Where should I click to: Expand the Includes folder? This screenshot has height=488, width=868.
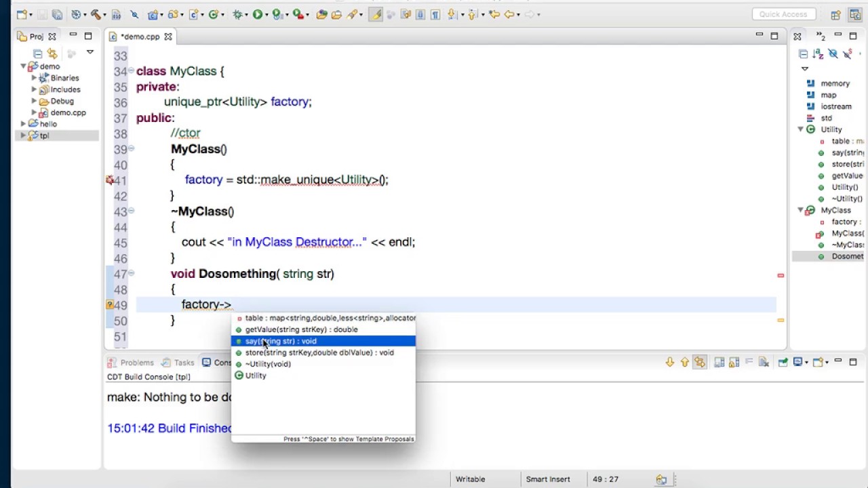coord(34,89)
